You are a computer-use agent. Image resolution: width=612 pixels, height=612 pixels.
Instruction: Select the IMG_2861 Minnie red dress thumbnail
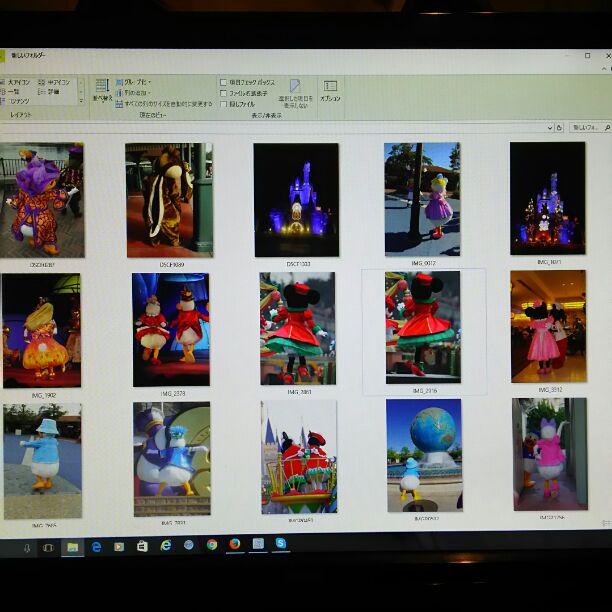coord(297,329)
